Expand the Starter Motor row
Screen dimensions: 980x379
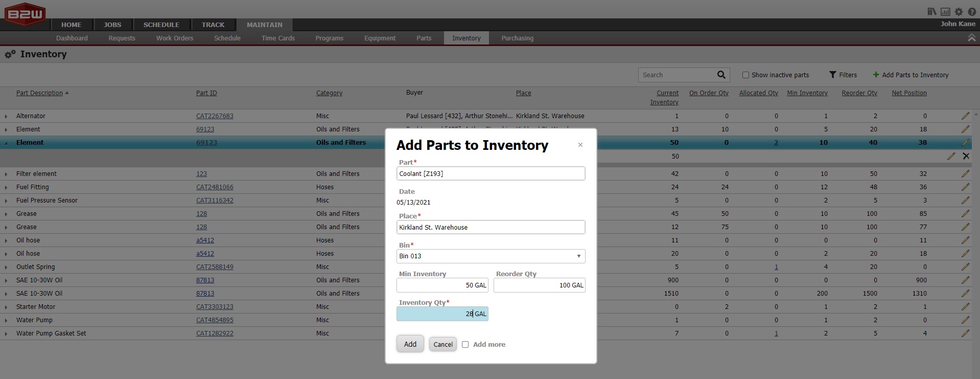point(6,307)
